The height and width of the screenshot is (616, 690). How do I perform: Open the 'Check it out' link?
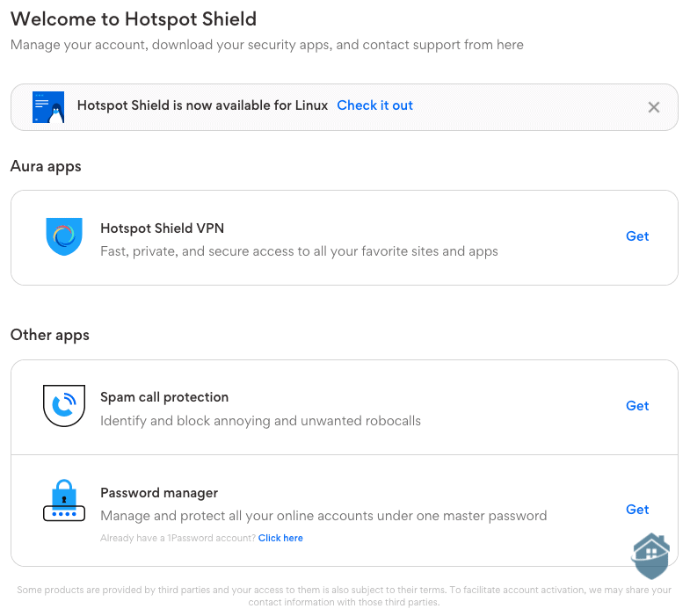374,105
